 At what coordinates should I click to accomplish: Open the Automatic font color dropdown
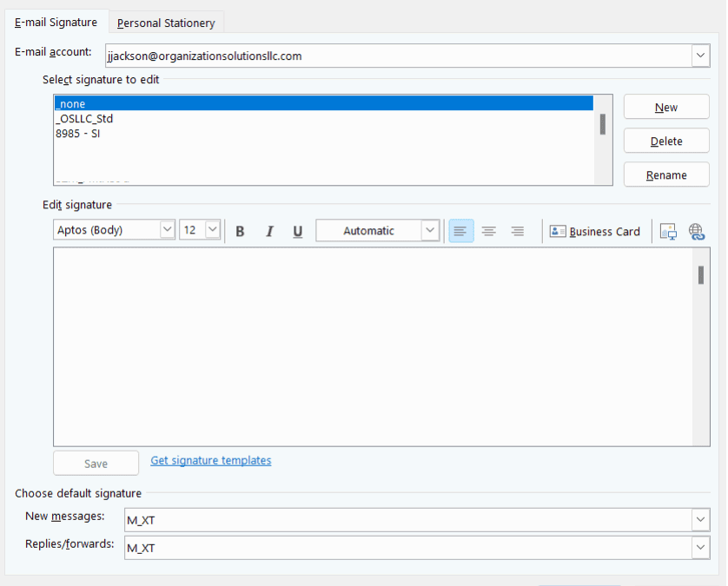(430, 230)
